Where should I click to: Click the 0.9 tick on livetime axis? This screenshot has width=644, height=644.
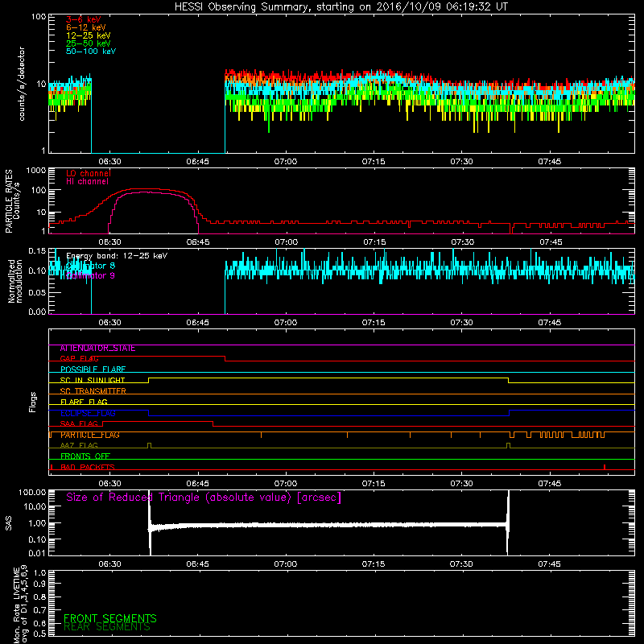point(40,584)
